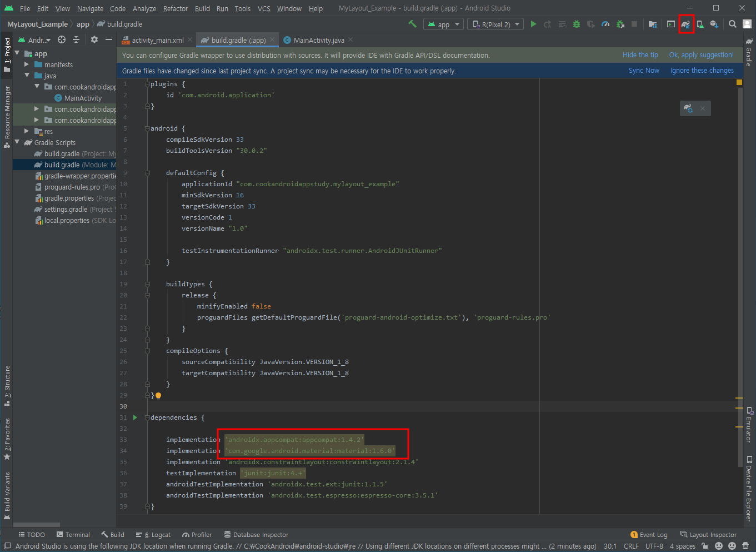Open the Layout Inspector tool window
756x552 pixels.
(708, 535)
